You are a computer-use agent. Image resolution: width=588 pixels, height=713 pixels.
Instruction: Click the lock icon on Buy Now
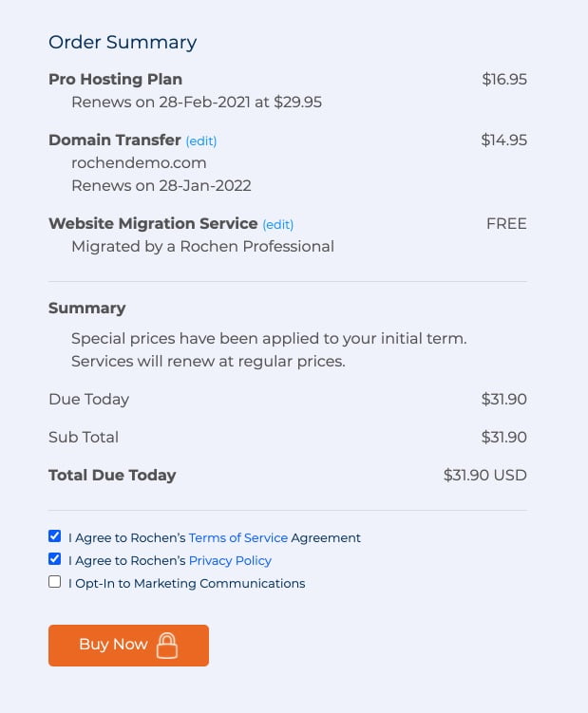pyautogui.click(x=167, y=646)
